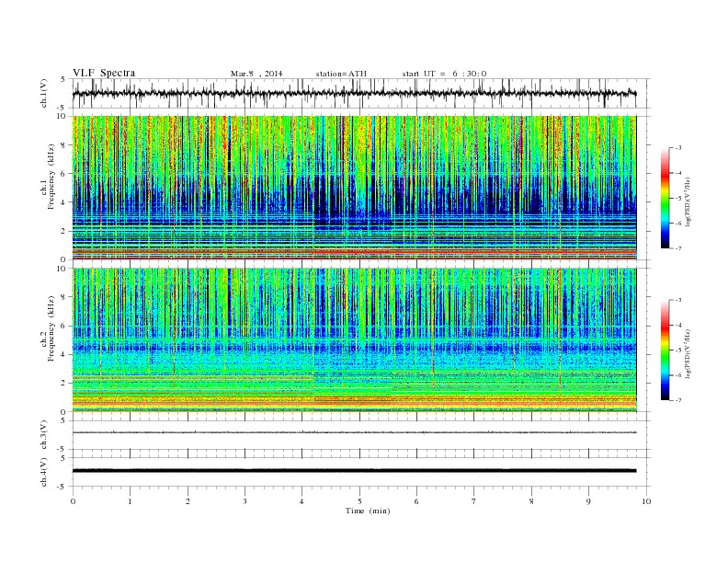This screenshot has height=563, width=728.
Task: Click the ch.2 spectrogram color bar
Action: (x=665, y=350)
